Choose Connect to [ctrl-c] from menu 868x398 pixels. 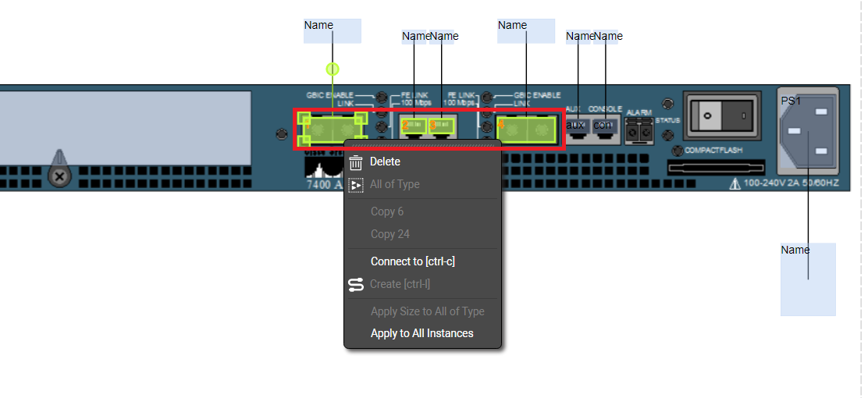[x=412, y=261]
